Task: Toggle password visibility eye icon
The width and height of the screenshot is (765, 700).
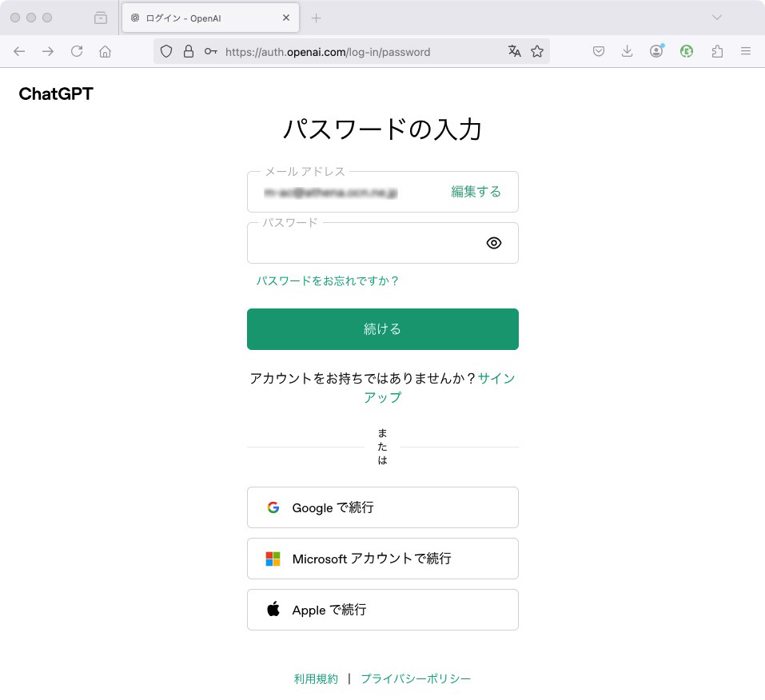Action: click(494, 243)
